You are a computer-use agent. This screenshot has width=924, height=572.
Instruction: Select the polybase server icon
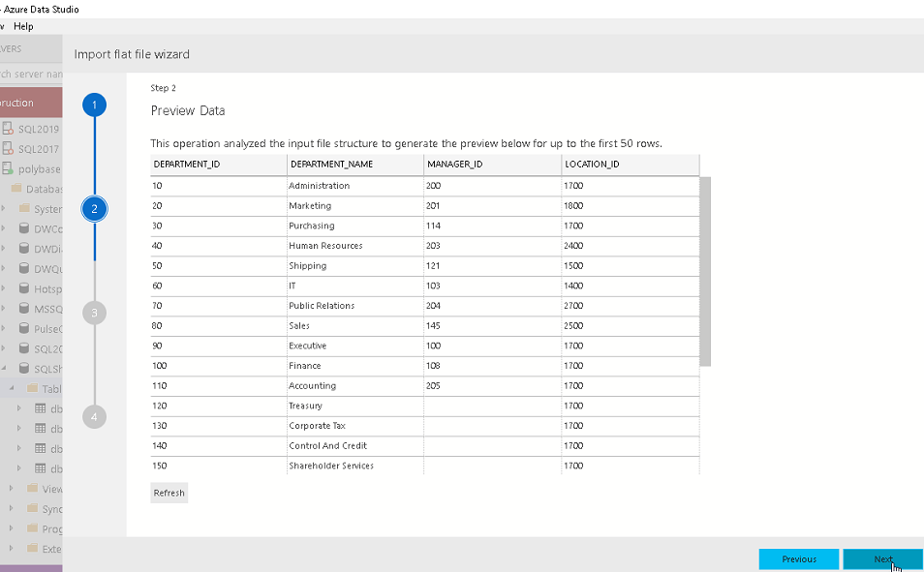[x=8, y=169]
